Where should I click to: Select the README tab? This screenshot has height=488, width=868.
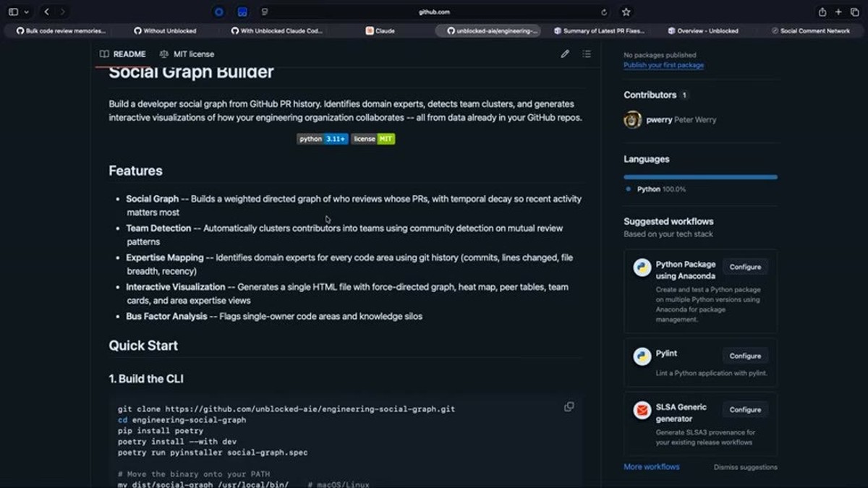123,54
